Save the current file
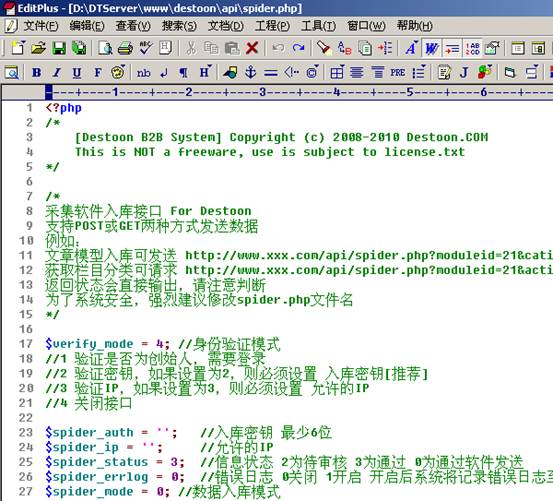Viewport: 553px width, 501px height. 59,48
